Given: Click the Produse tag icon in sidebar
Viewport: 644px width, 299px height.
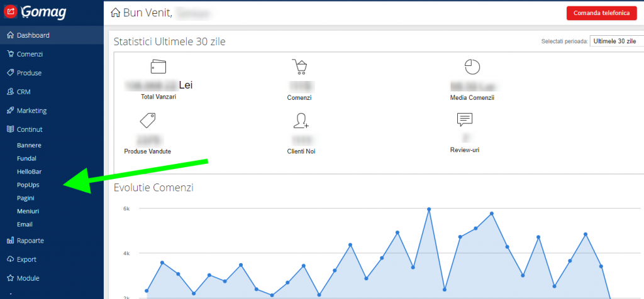Looking at the screenshot, I should (11, 73).
